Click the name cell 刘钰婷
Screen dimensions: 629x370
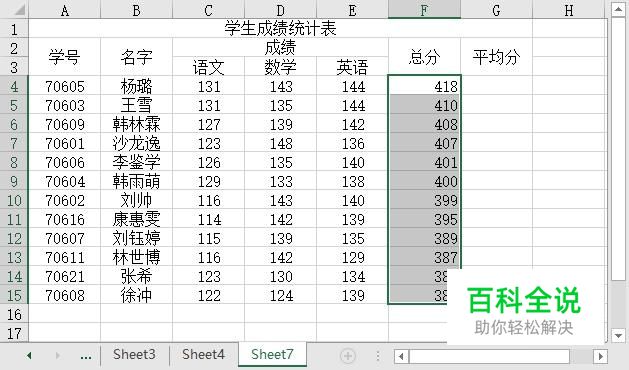[136, 238]
